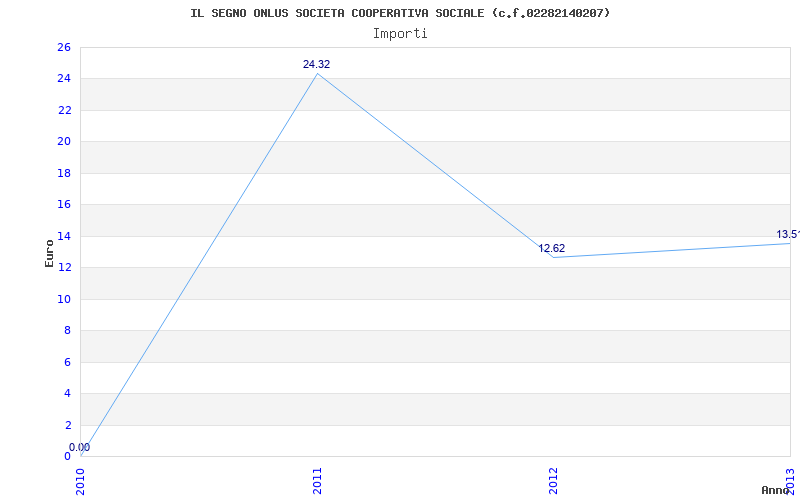
Task: Click the 20 y-axis tick label
Action: (64, 142)
